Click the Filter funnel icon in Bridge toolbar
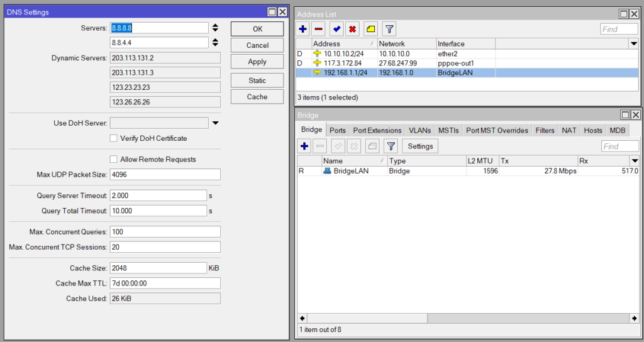This screenshot has width=644, height=342. (x=391, y=146)
